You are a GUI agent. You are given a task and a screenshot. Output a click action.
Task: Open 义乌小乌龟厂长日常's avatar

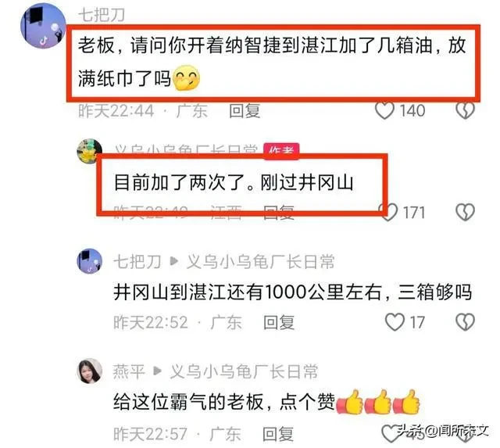click(90, 151)
